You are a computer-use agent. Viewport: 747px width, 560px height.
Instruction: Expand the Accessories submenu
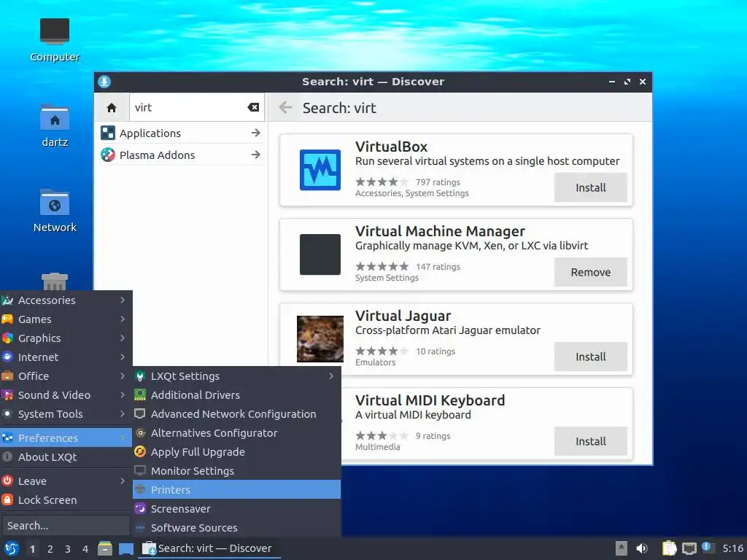pyautogui.click(x=66, y=300)
